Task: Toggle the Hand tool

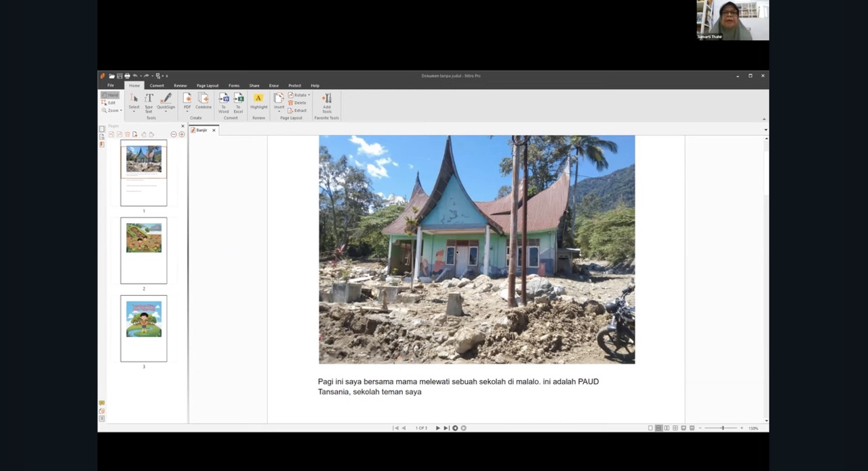Action: coord(110,95)
